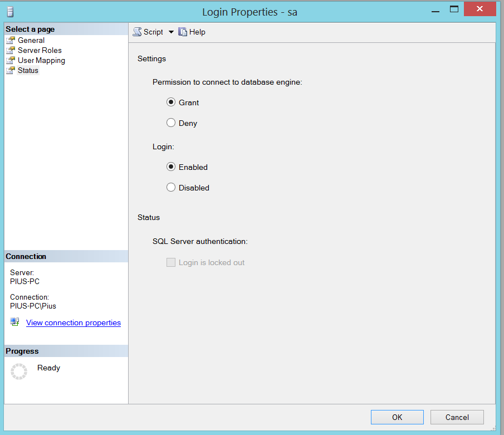Click the Help book icon
504x435 pixels.
pos(183,32)
